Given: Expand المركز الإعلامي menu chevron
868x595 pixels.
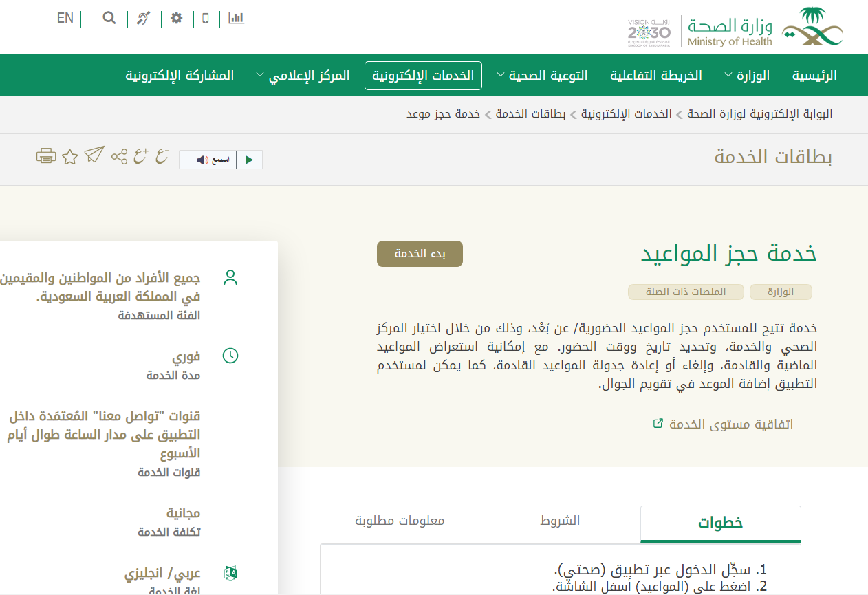Looking at the screenshot, I should click(x=260, y=75).
